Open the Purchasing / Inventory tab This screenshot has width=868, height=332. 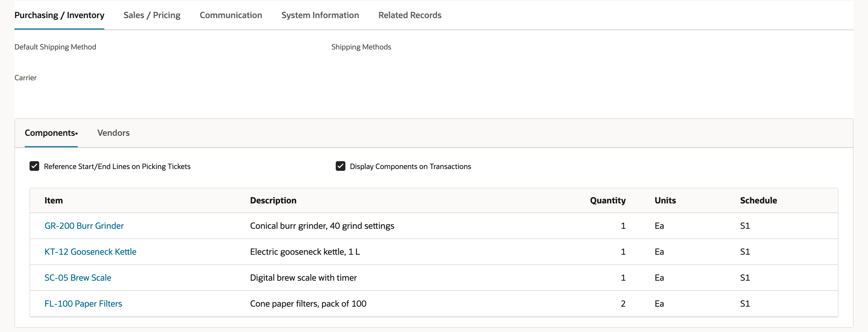59,15
